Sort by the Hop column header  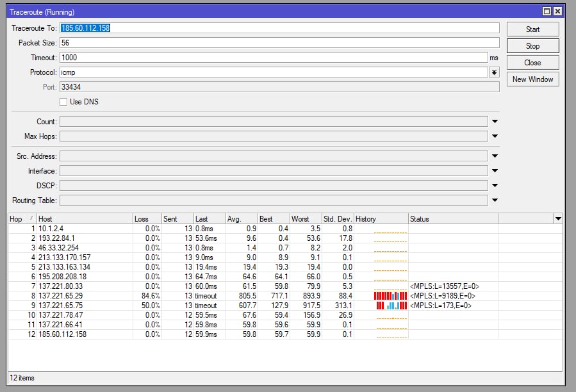pyautogui.click(x=22, y=219)
